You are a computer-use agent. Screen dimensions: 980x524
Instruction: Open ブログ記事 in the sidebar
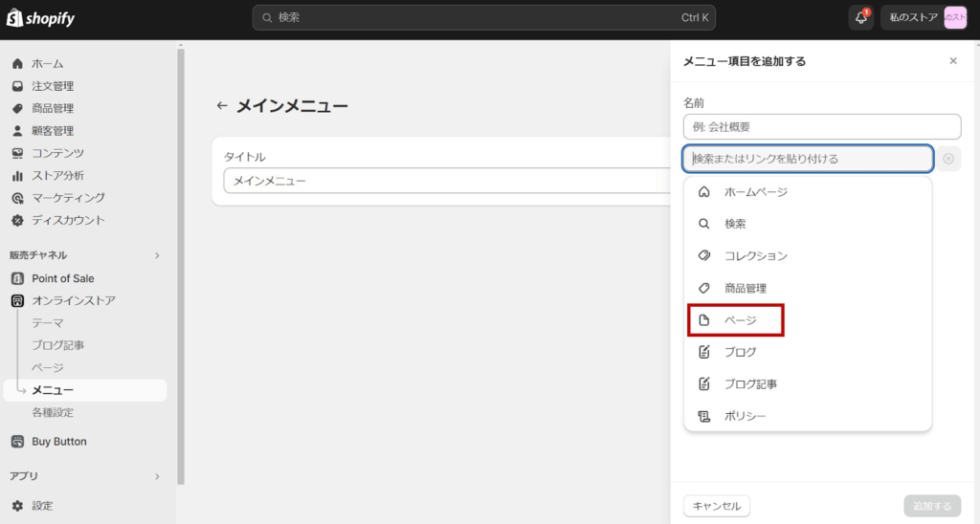coord(58,345)
